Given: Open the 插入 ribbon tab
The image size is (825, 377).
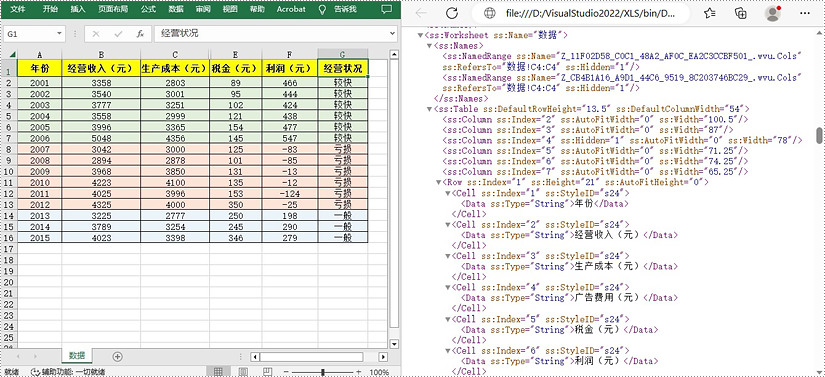Looking at the screenshot, I should click(x=78, y=9).
